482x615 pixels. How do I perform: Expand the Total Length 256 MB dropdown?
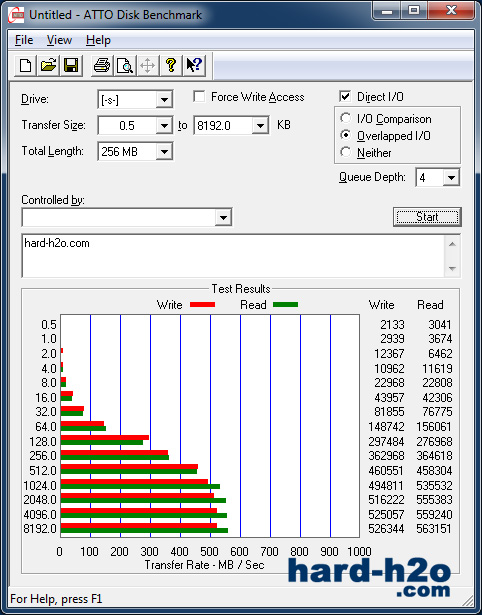164,151
